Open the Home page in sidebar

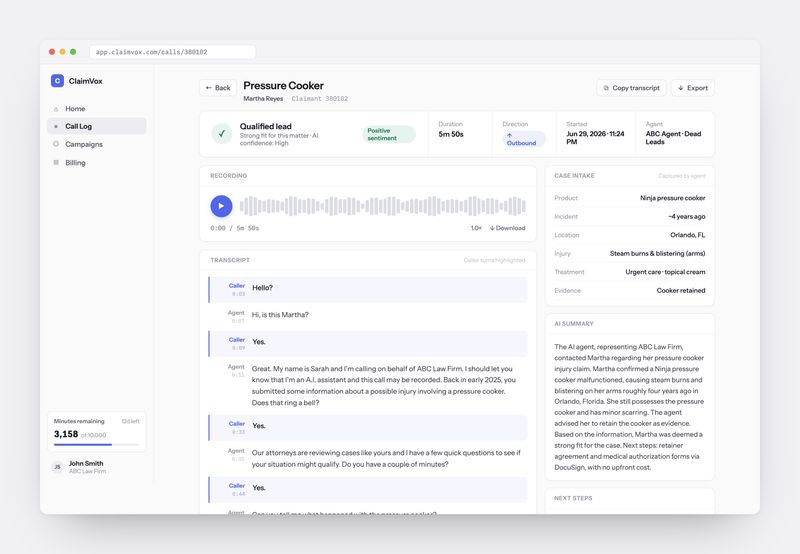[96, 109]
